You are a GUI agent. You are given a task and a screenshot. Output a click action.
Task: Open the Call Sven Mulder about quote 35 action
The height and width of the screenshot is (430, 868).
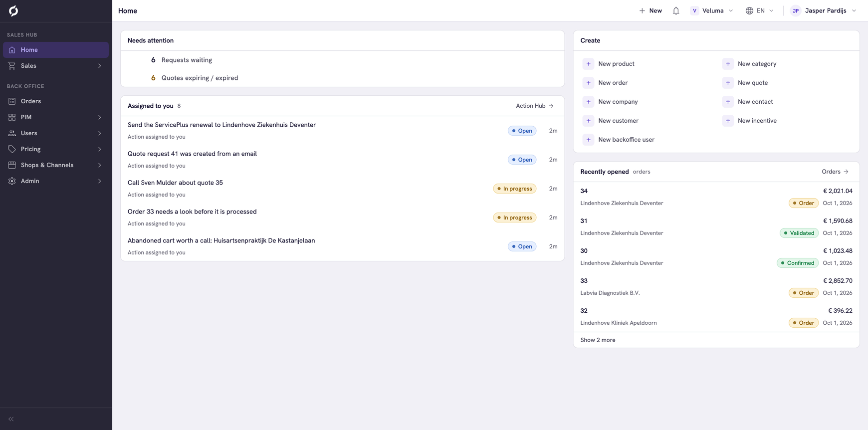(342, 189)
